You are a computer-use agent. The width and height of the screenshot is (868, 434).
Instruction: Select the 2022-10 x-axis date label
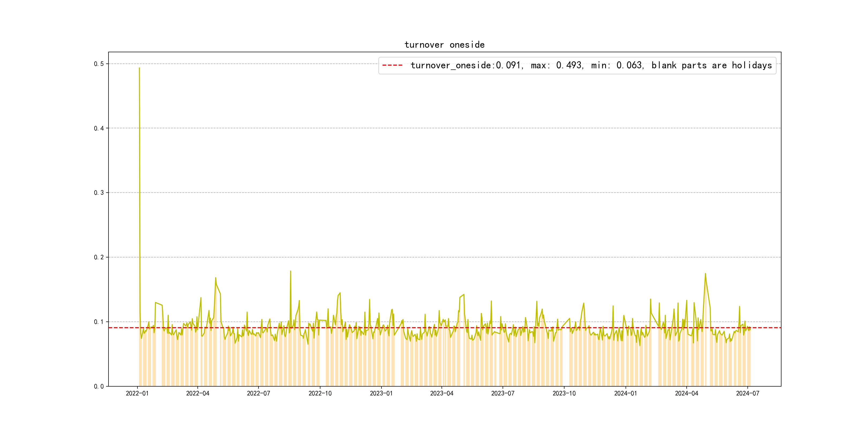point(320,394)
